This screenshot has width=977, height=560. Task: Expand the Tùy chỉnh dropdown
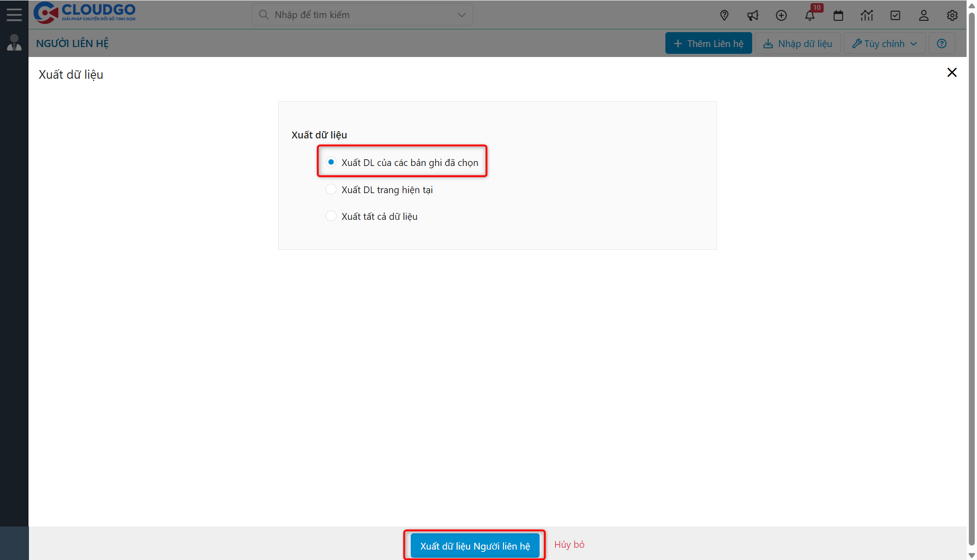tap(884, 43)
